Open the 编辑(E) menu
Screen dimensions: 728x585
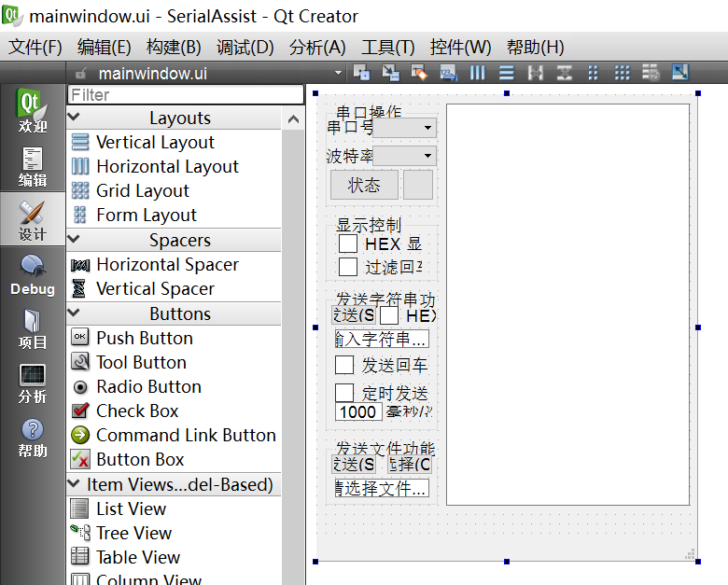104,47
